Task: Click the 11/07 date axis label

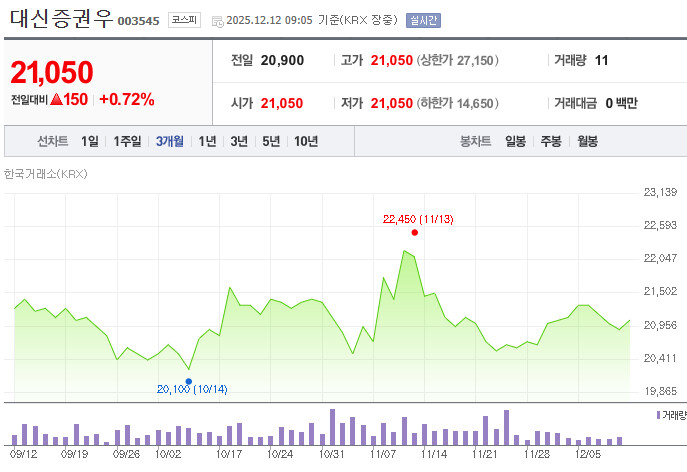Action: [x=383, y=454]
